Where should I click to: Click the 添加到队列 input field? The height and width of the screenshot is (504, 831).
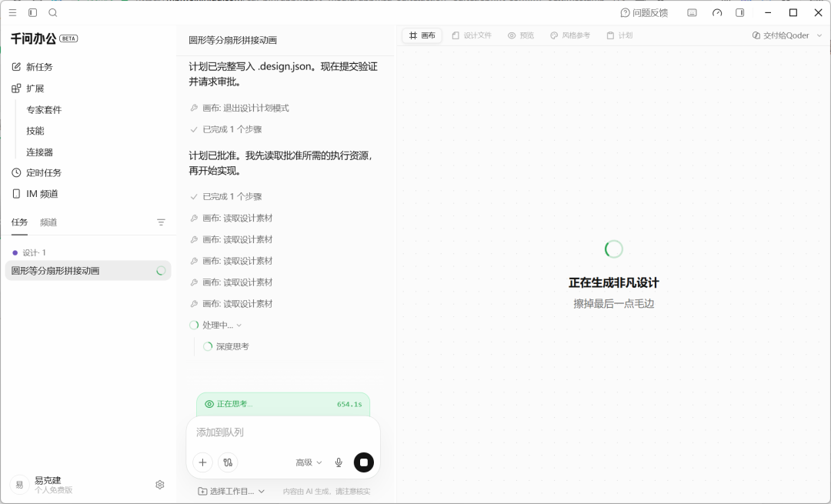(x=283, y=432)
